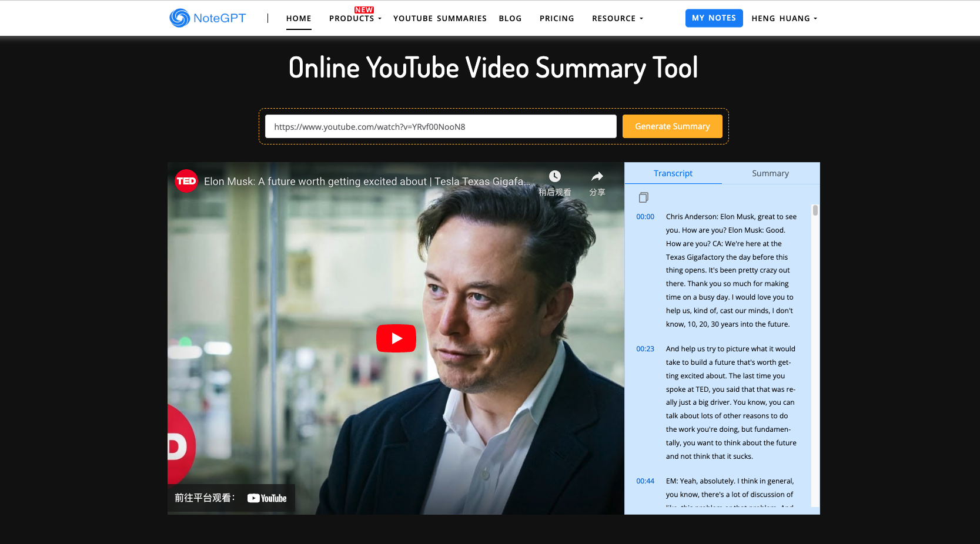Viewport: 980px width, 544px height.
Task: Copy transcript using the copy icon
Action: (643, 197)
